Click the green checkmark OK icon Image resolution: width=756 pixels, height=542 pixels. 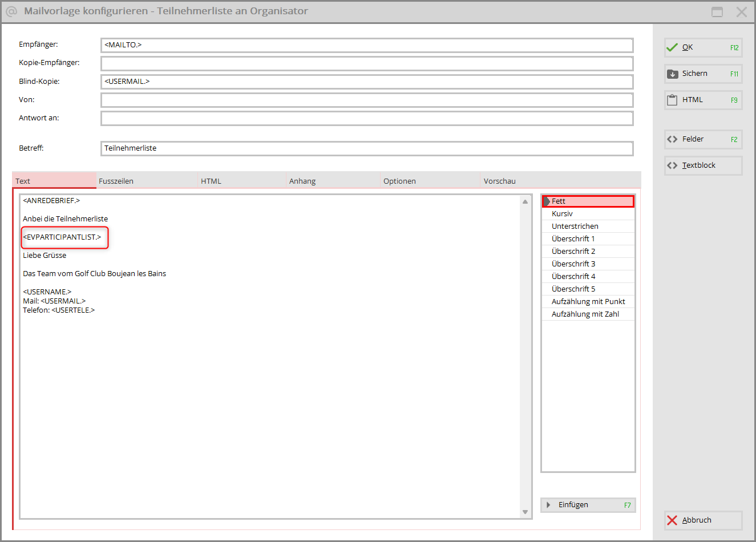click(x=672, y=47)
